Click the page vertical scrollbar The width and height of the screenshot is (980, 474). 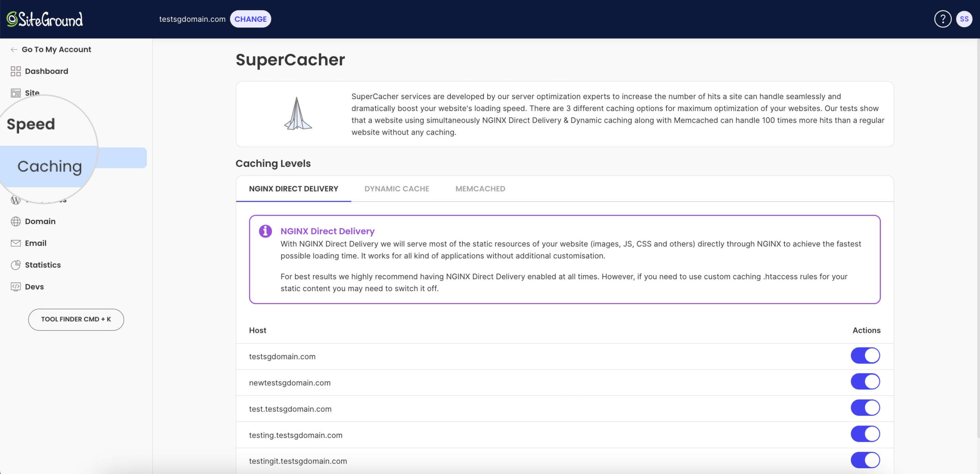pos(978,237)
